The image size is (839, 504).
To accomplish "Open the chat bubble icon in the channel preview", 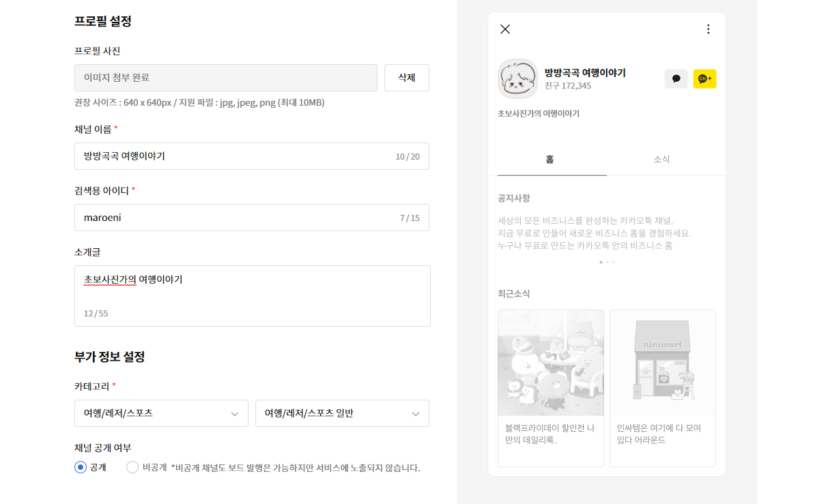I will [x=676, y=79].
